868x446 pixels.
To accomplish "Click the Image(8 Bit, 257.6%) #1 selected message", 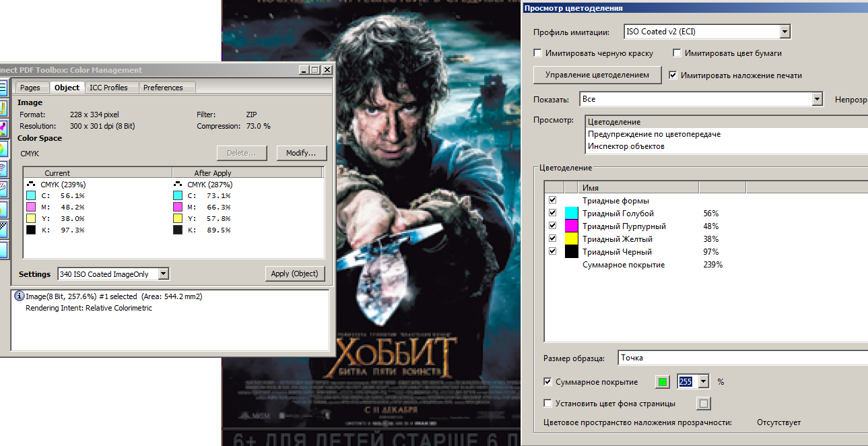I will click(x=114, y=296).
